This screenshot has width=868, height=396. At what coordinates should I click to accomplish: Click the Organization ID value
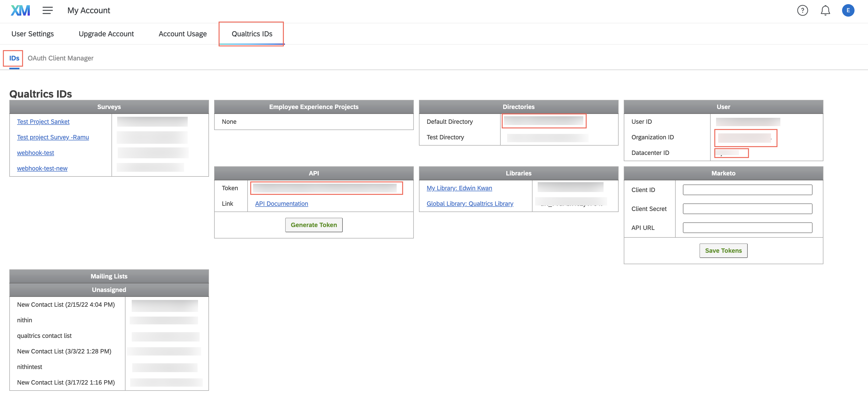pos(745,138)
